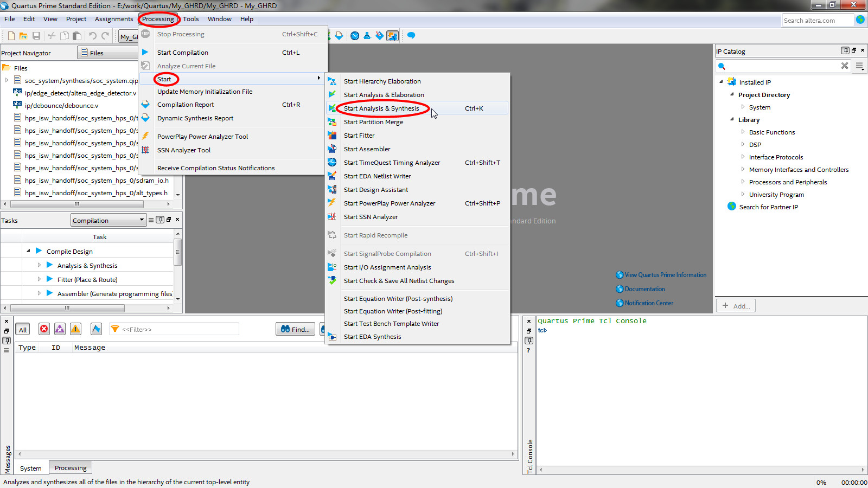Image resolution: width=868 pixels, height=488 pixels.
Task: Toggle the All messages filter button
Action: [23, 330]
